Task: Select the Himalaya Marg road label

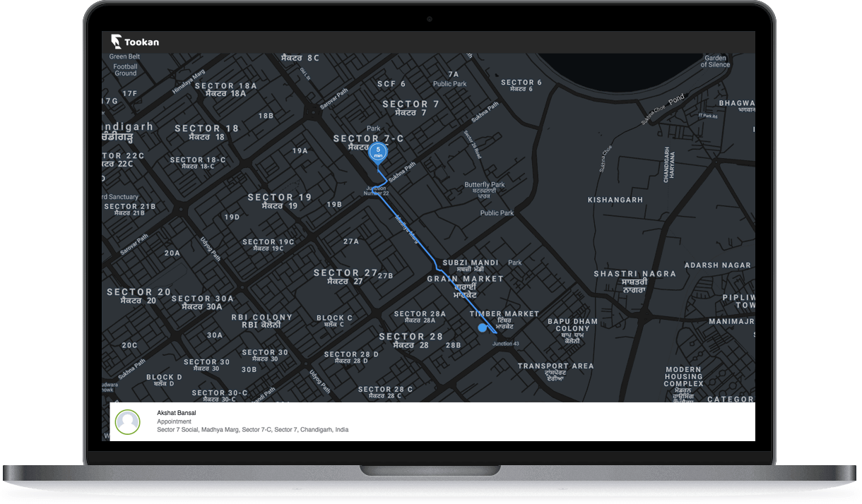Action: point(188,81)
